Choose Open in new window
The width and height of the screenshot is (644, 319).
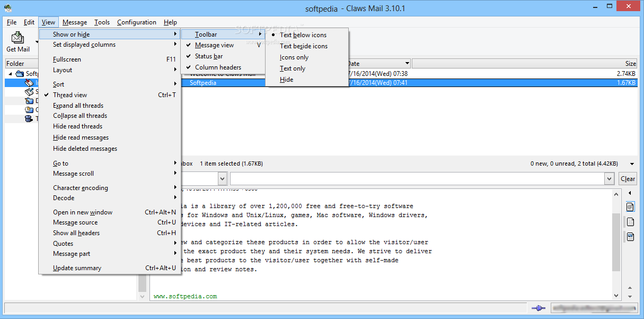click(x=110, y=212)
